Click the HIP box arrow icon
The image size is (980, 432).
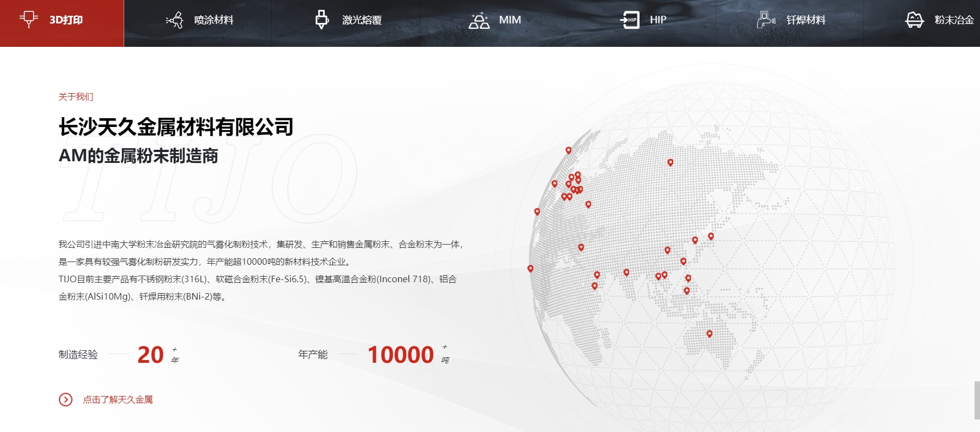point(629,20)
